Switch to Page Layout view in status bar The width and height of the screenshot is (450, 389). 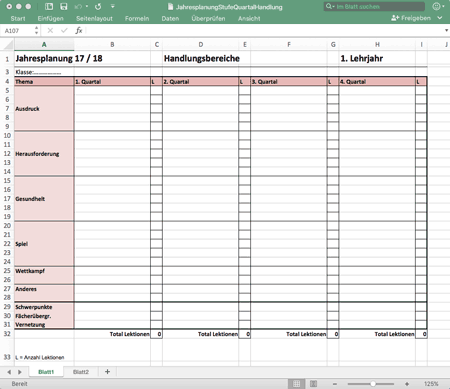tap(313, 384)
